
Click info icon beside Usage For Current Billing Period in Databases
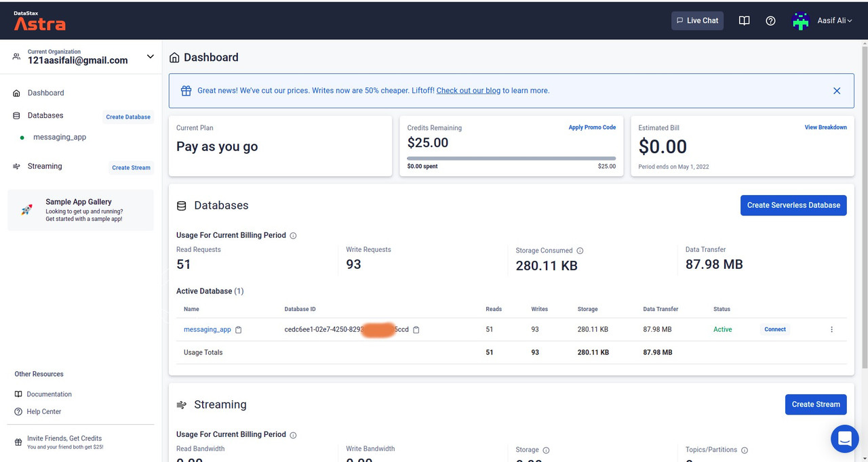[x=293, y=236]
